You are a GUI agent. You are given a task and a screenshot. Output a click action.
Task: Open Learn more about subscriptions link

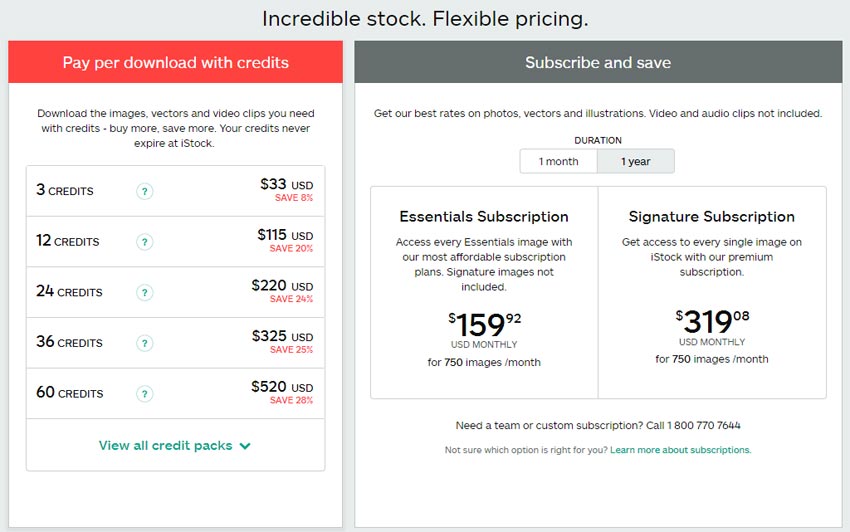680,450
